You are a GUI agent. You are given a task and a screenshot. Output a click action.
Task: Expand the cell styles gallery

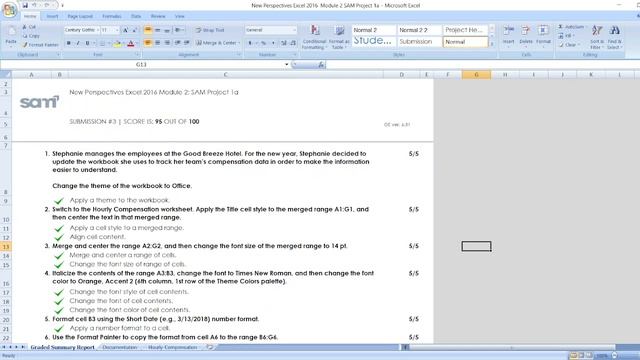492,43
